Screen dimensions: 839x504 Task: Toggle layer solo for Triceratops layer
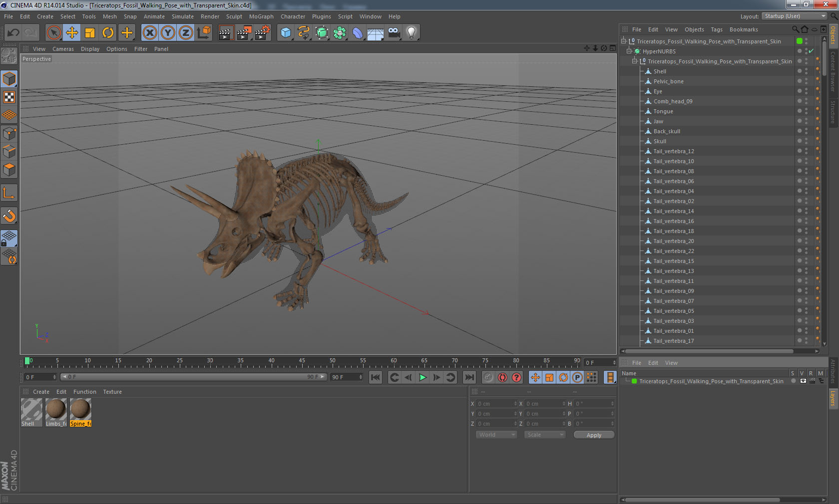(793, 381)
